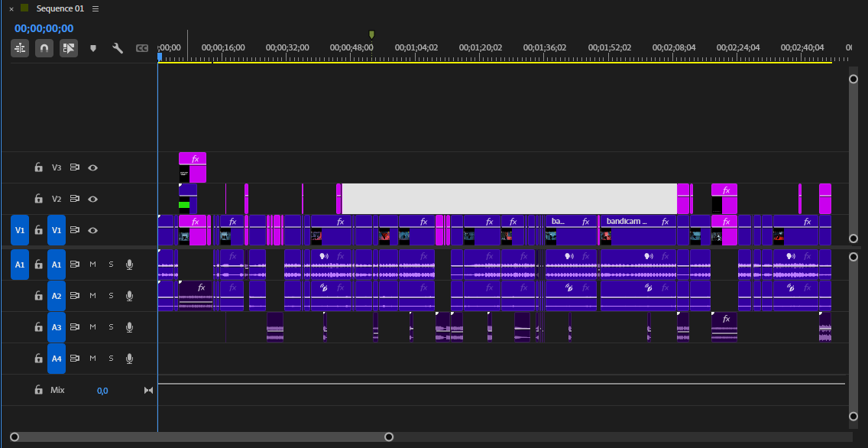
Task: Toggle sync lock on V2
Action: click(75, 198)
